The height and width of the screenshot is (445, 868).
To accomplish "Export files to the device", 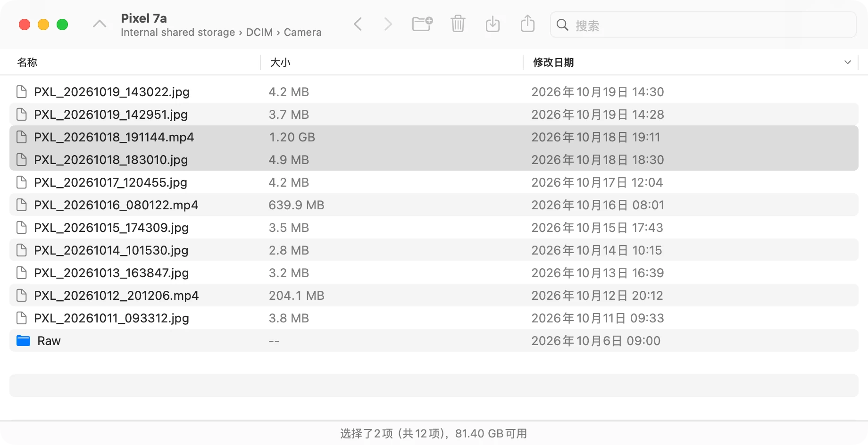I will [x=527, y=24].
